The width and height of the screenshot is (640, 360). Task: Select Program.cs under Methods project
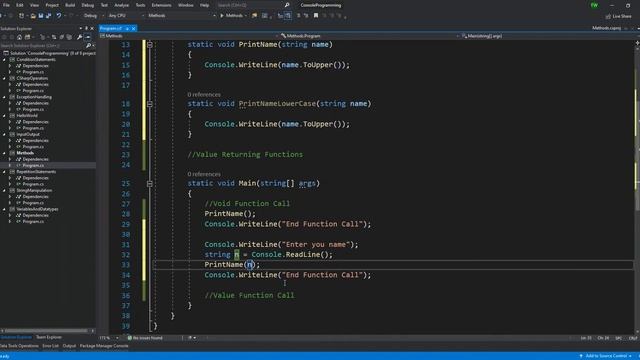[33, 165]
